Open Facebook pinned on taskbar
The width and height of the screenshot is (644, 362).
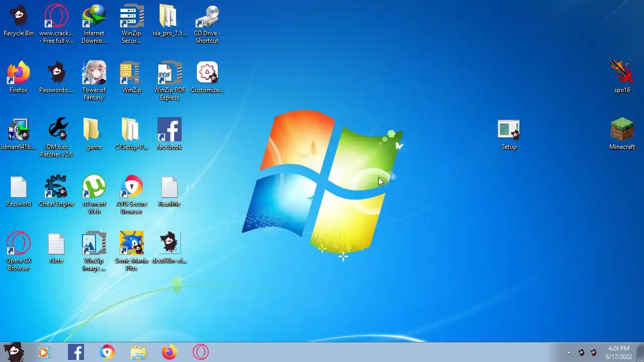point(76,352)
